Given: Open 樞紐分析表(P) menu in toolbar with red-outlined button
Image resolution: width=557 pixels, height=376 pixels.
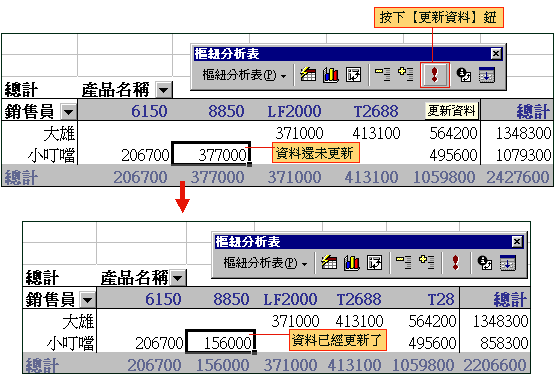Looking at the screenshot, I should (x=244, y=75).
